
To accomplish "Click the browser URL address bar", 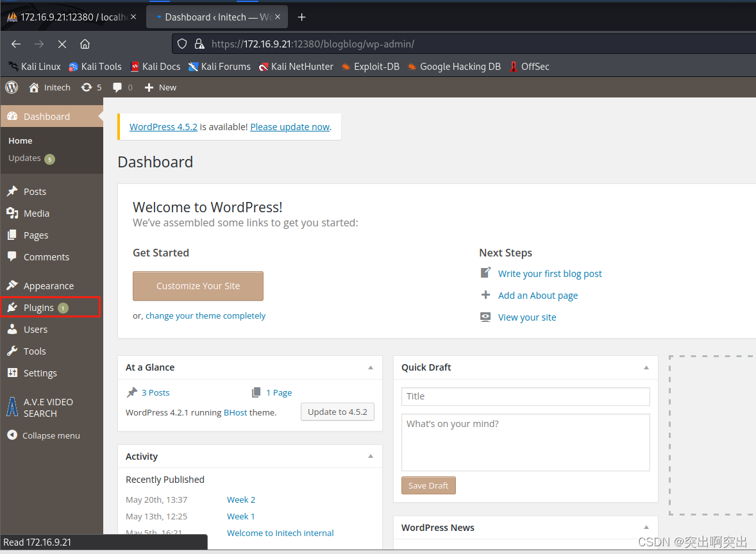I will tap(463, 44).
